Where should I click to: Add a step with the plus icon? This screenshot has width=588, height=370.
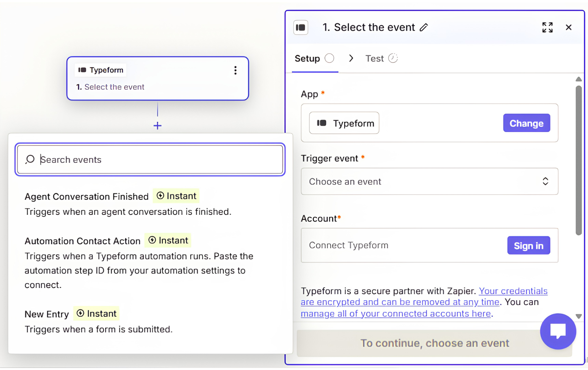point(157,126)
